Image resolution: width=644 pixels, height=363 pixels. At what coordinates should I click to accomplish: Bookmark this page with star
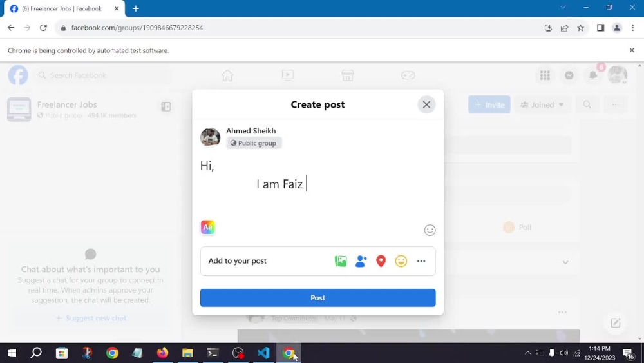580,28
